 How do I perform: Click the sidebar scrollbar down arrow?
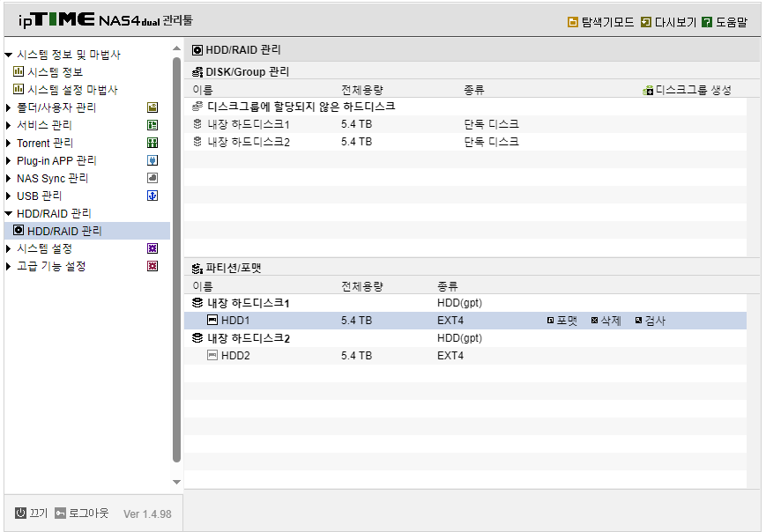click(176, 482)
